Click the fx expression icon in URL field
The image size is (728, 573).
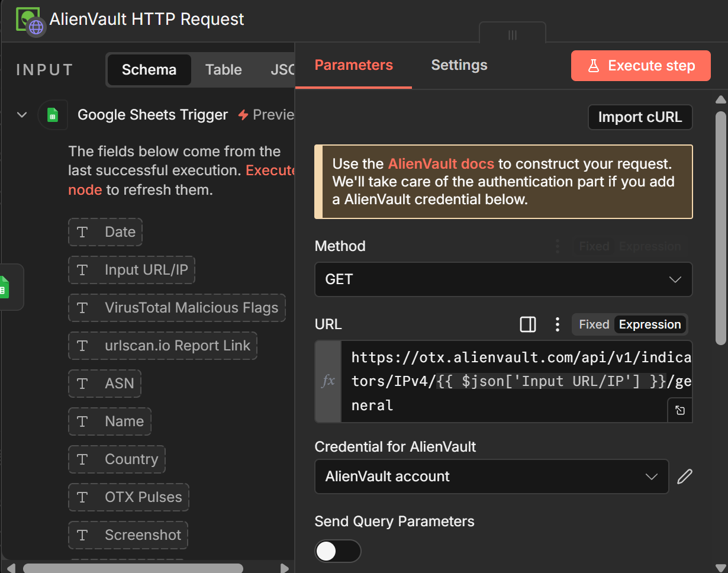pyautogui.click(x=328, y=381)
